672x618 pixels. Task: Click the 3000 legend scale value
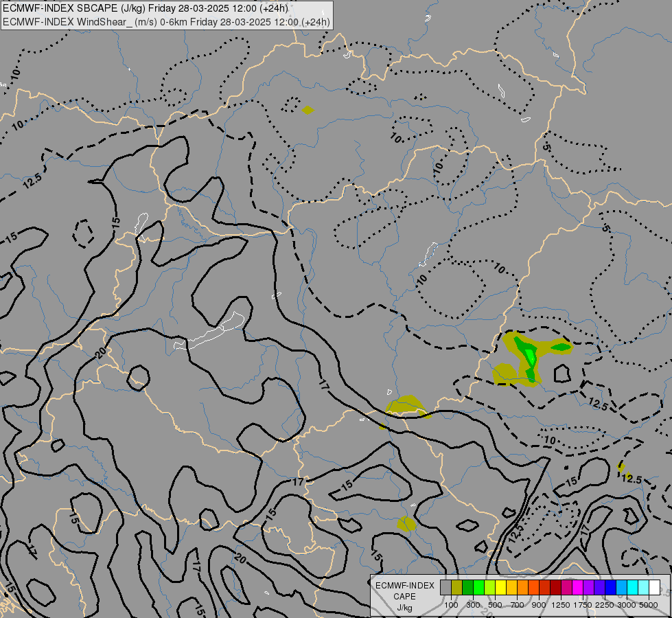[627, 605]
